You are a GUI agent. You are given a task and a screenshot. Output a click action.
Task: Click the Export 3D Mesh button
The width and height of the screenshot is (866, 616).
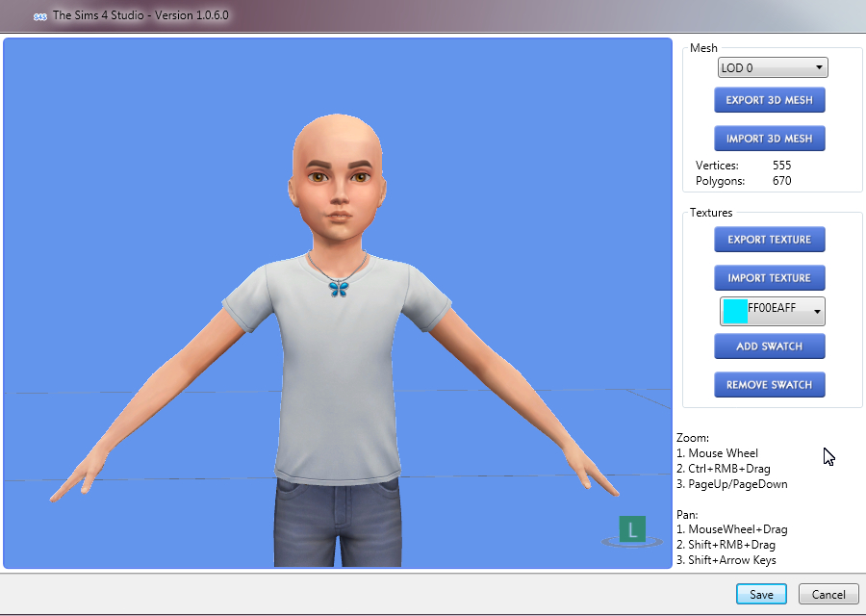point(770,100)
